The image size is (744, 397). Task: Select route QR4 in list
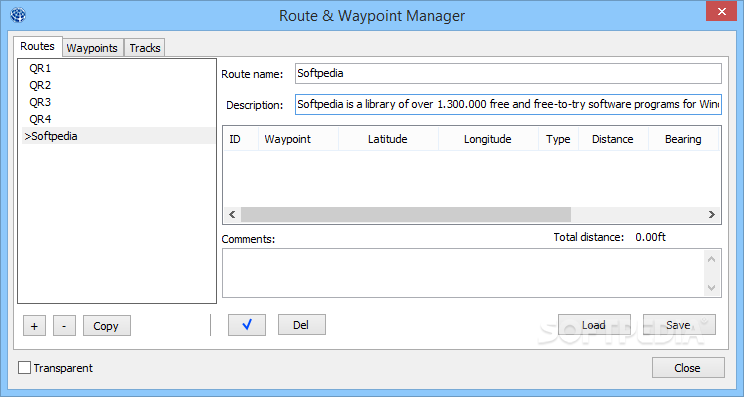pyautogui.click(x=118, y=119)
